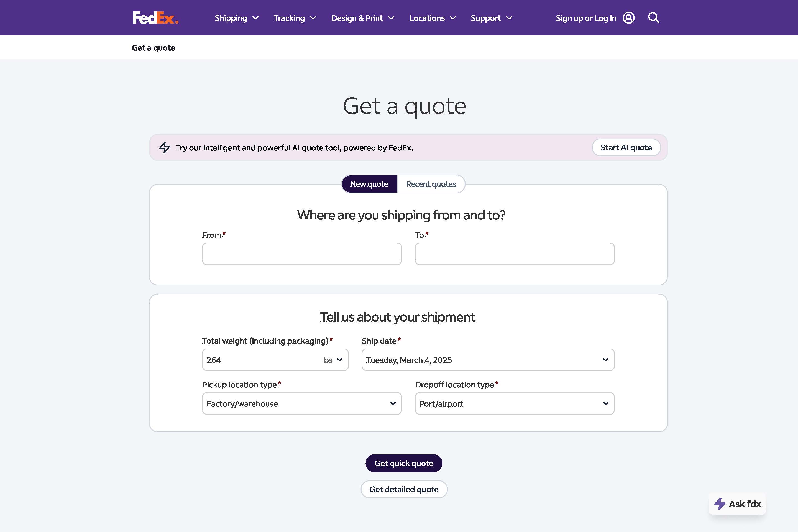Click the Ask fdx lightning icon

click(719, 503)
